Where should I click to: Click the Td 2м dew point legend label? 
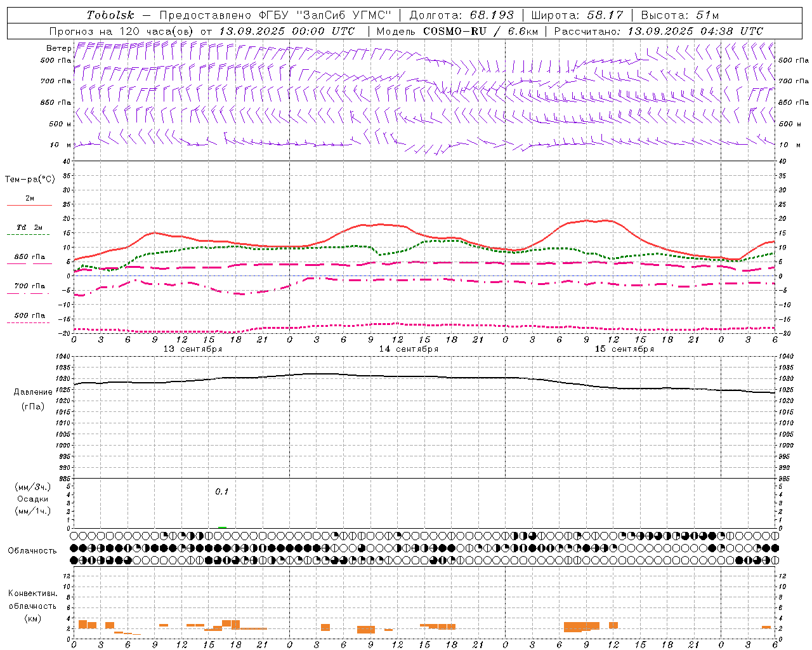click(x=29, y=227)
